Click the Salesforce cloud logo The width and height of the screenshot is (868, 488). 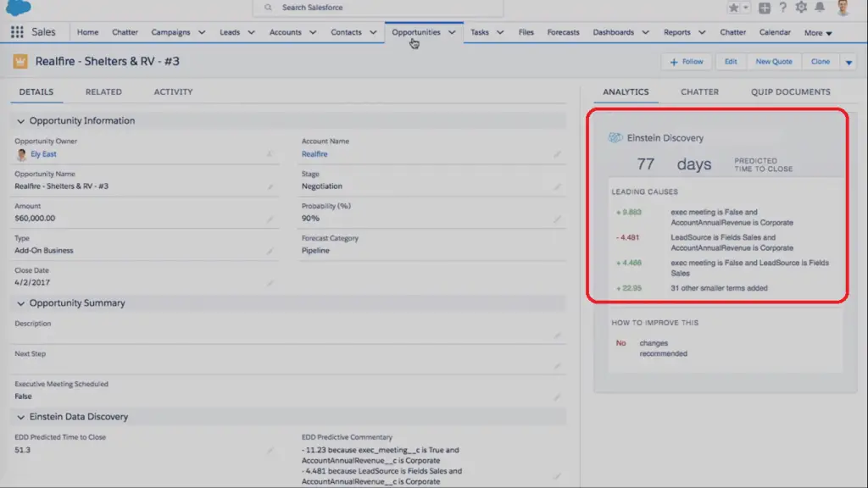tap(19, 7)
